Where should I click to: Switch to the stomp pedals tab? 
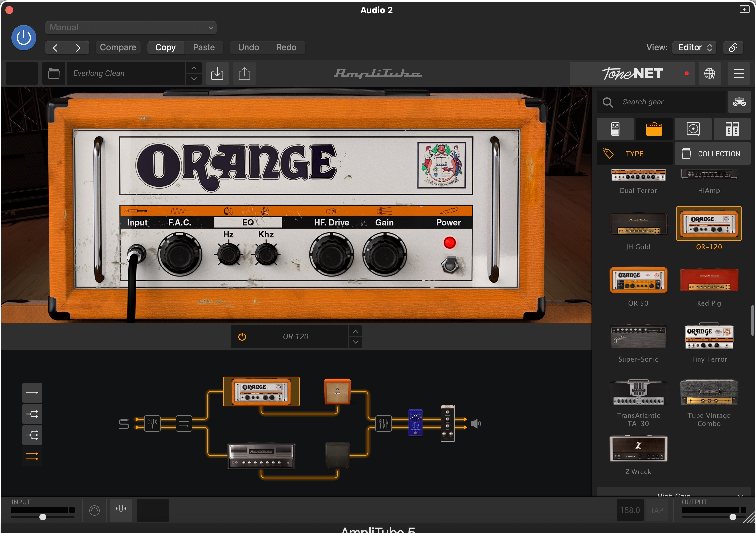coord(615,129)
